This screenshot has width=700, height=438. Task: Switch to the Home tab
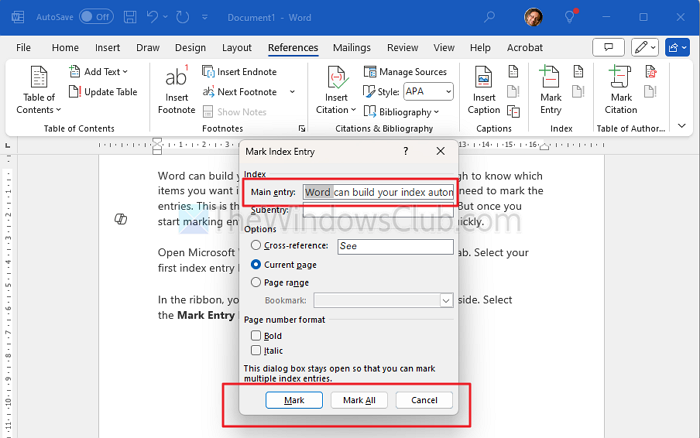coord(65,47)
